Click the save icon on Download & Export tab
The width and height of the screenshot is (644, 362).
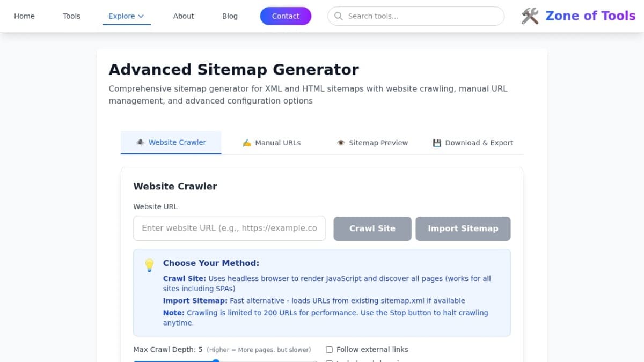tap(436, 142)
